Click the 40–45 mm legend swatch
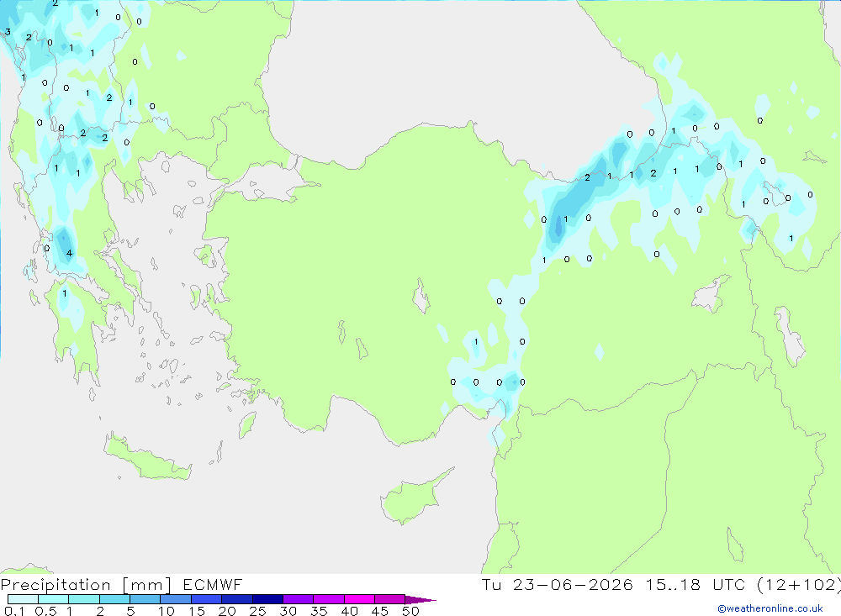Screen dimensions: 841x616 [x=359, y=599]
